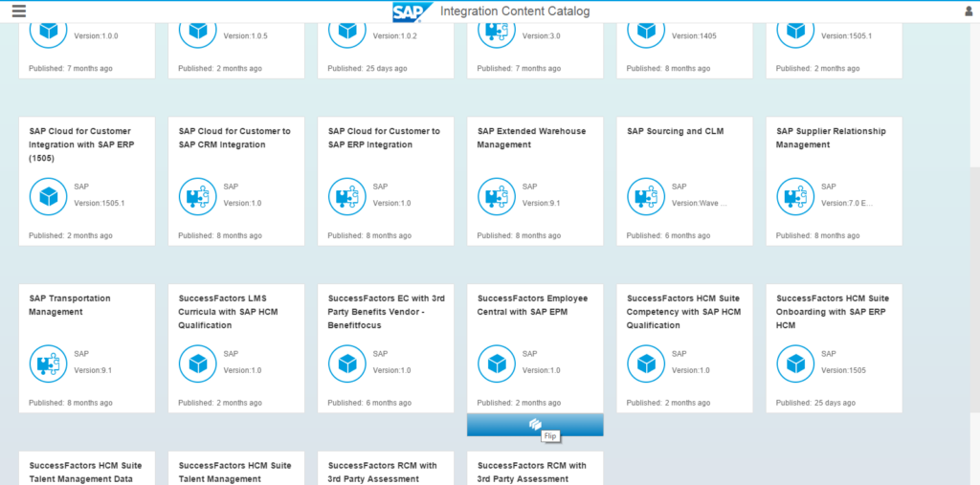This screenshot has height=485, width=980.
Task: Click package icon of Version:1.0.0 card
Action: [x=48, y=32]
